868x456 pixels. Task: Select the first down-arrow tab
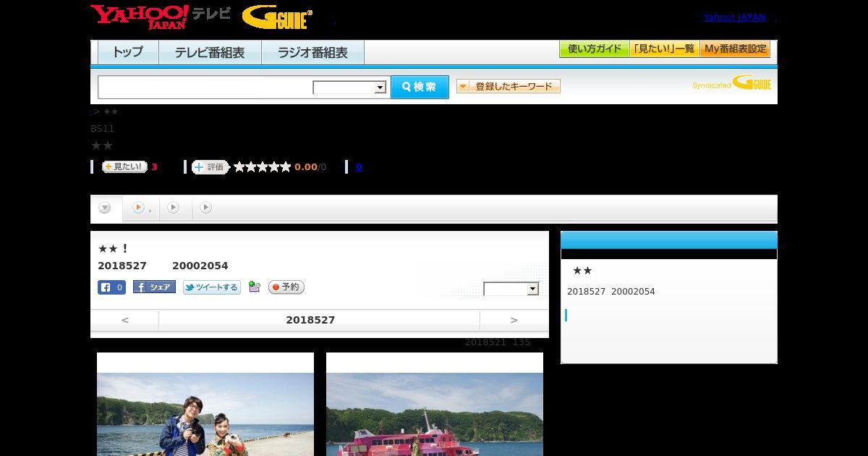105,208
